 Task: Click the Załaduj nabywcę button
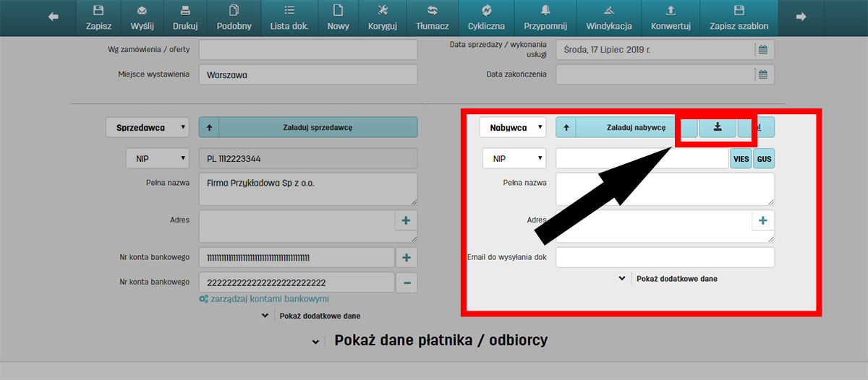(636, 127)
